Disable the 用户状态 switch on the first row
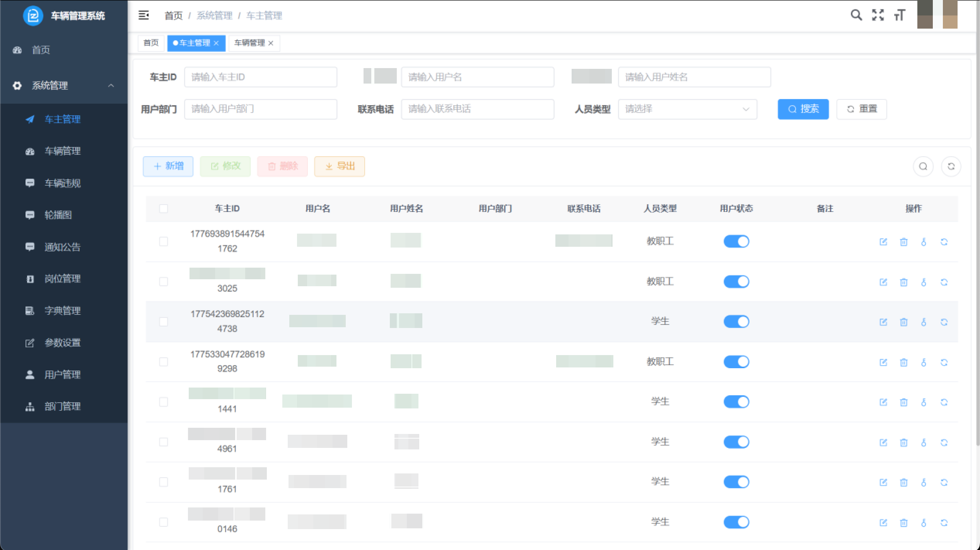Viewport: 980px width, 550px height. click(x=736, y=241)
